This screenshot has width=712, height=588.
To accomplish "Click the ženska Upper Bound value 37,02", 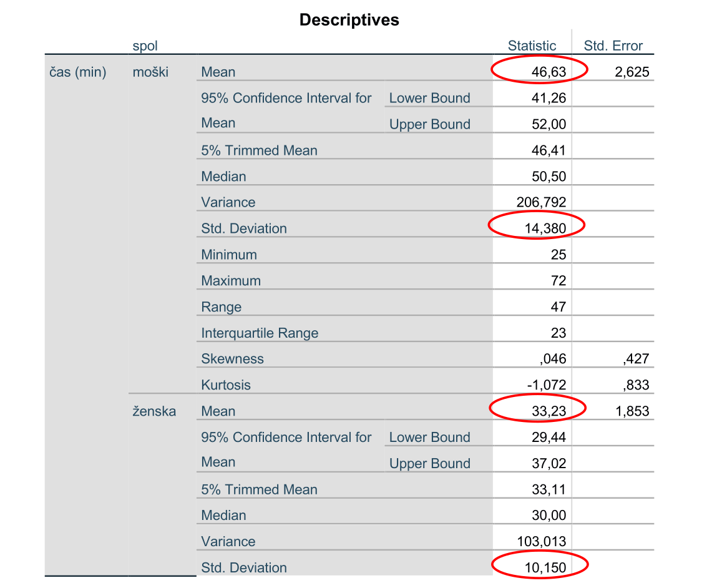I will pos(549,463).
